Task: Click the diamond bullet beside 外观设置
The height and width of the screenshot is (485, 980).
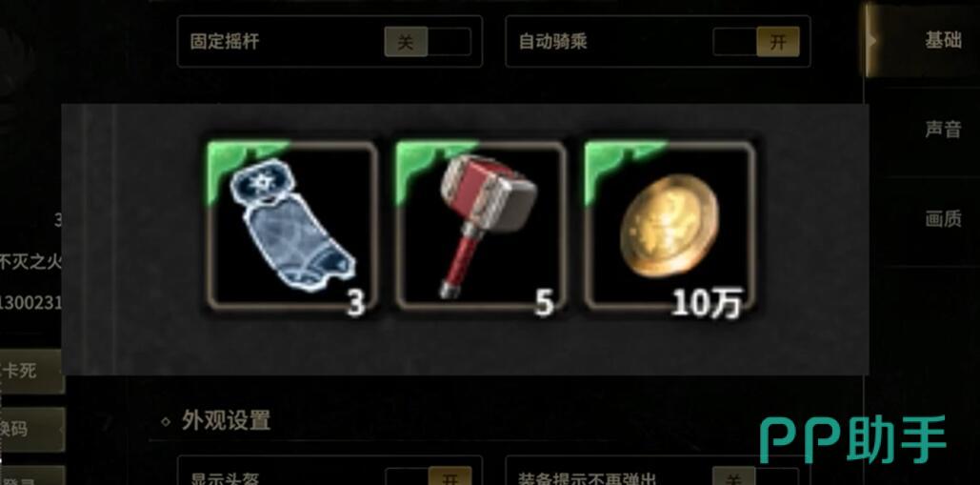Action: [x=166, y=421]
